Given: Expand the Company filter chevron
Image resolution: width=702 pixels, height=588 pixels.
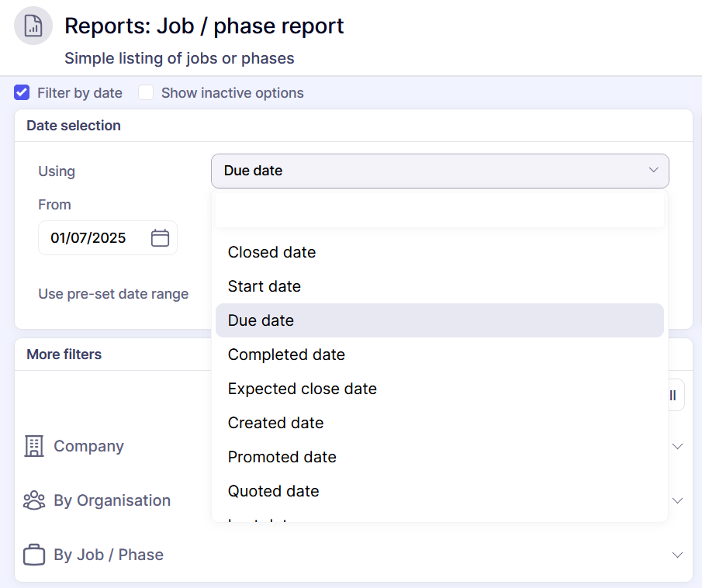Looking at the screenshot, I should (x=677, y=446).
